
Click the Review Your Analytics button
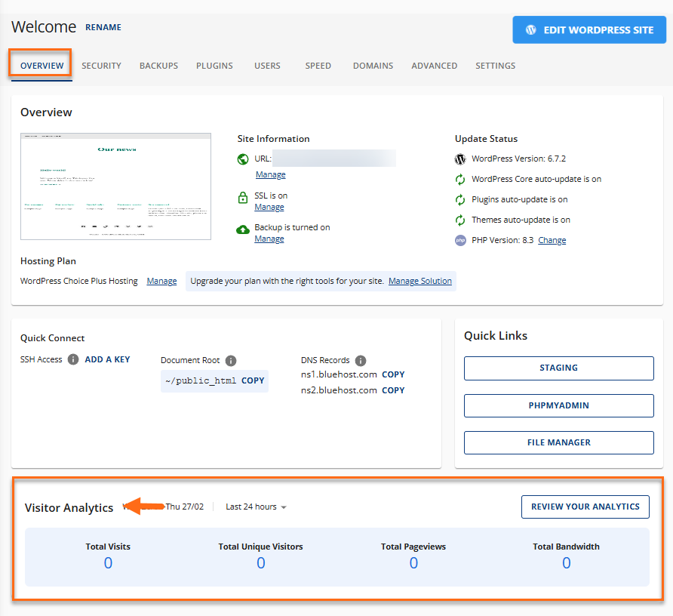coord(585,507)
